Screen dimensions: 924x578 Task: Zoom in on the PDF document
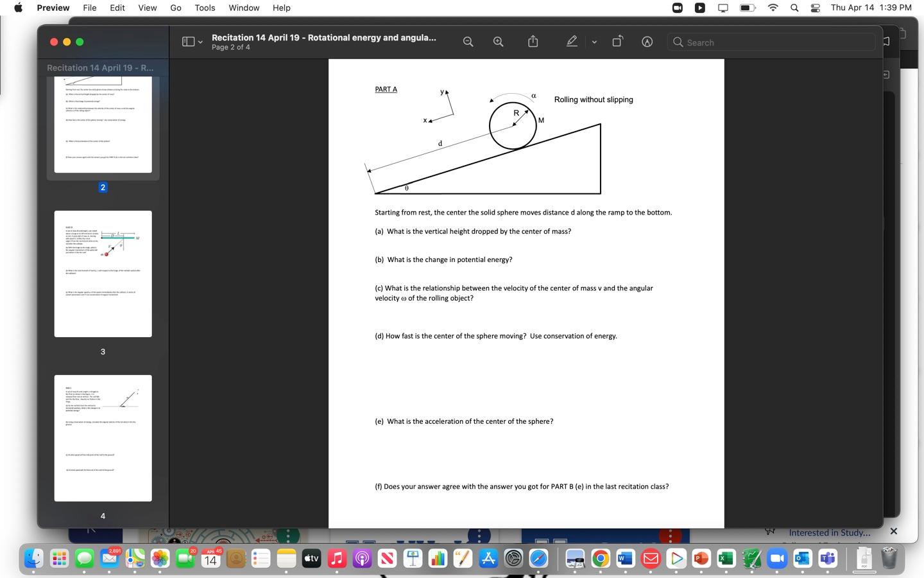click(499, 42)
